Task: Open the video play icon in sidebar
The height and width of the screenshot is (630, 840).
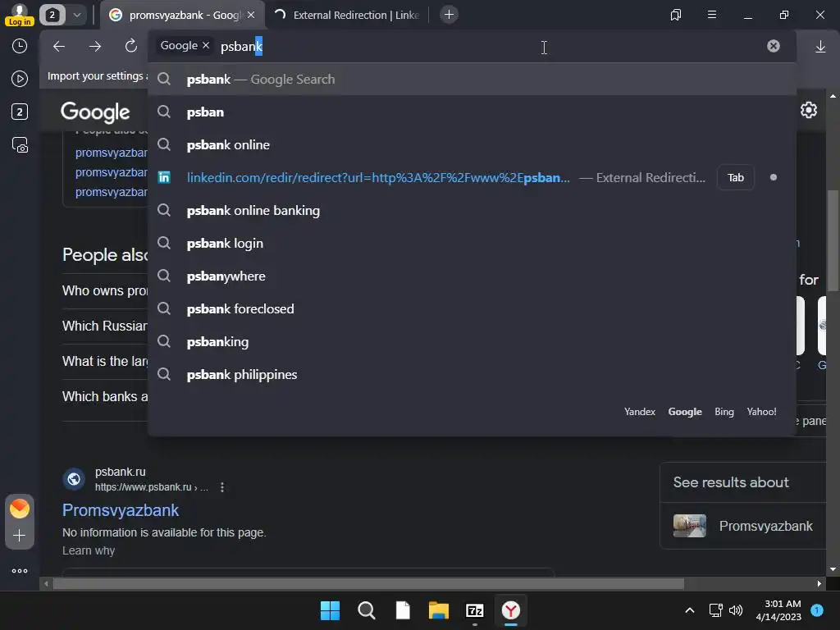Action: click(20, 80)
